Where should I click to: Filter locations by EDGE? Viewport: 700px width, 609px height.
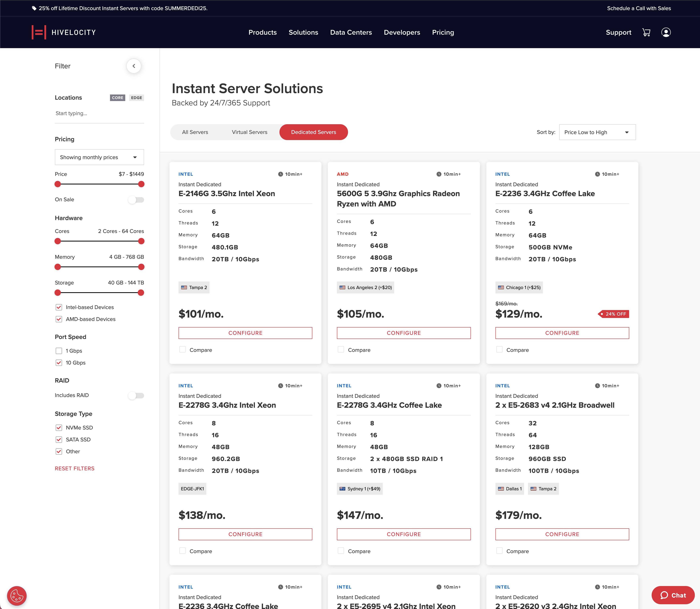[137, 98]
